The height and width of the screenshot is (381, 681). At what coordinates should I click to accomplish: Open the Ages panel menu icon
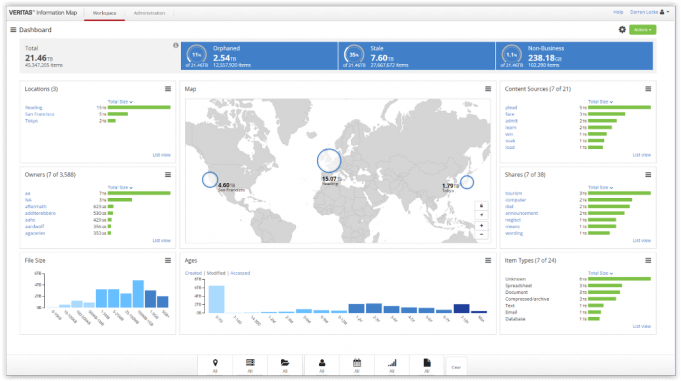click(488, 260)
